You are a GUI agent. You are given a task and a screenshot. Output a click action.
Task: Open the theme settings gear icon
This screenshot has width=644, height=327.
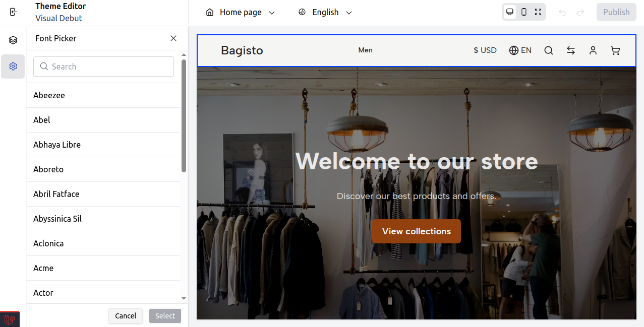click(13, 67)
